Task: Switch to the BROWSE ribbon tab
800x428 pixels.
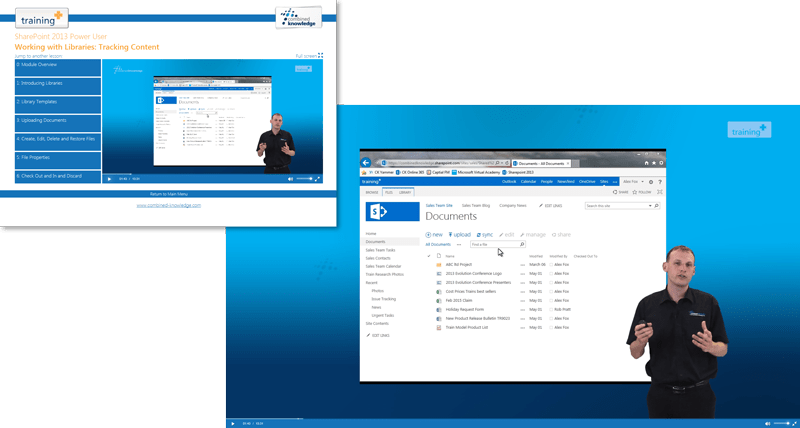Action: [372, 192]
